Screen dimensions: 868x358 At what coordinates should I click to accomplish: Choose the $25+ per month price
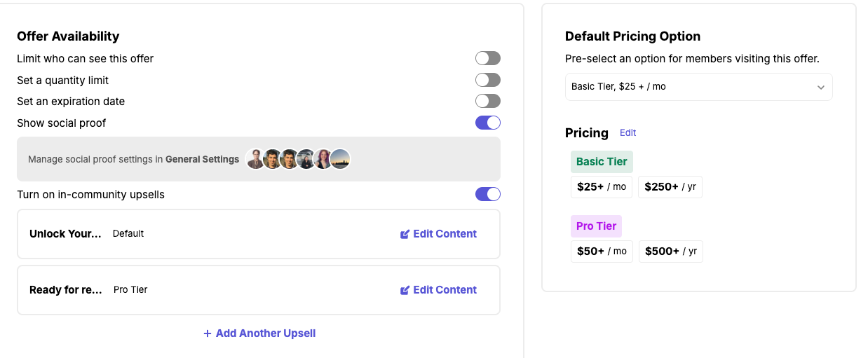(602, 187)
